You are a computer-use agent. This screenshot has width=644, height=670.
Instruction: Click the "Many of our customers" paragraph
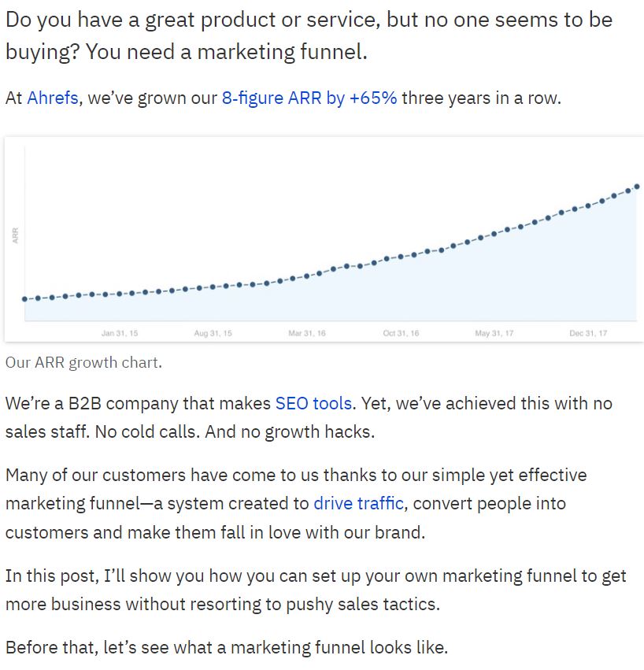pyautogui.click(x=296, y=504)
